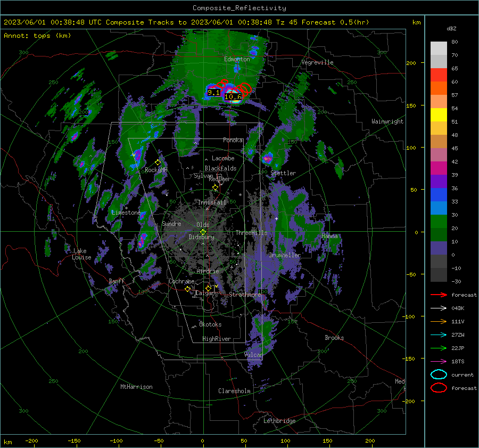The width and height of the screenshot is (479, 448).
Task: Click the Strathmore label
Action: [x=245, y=295]
